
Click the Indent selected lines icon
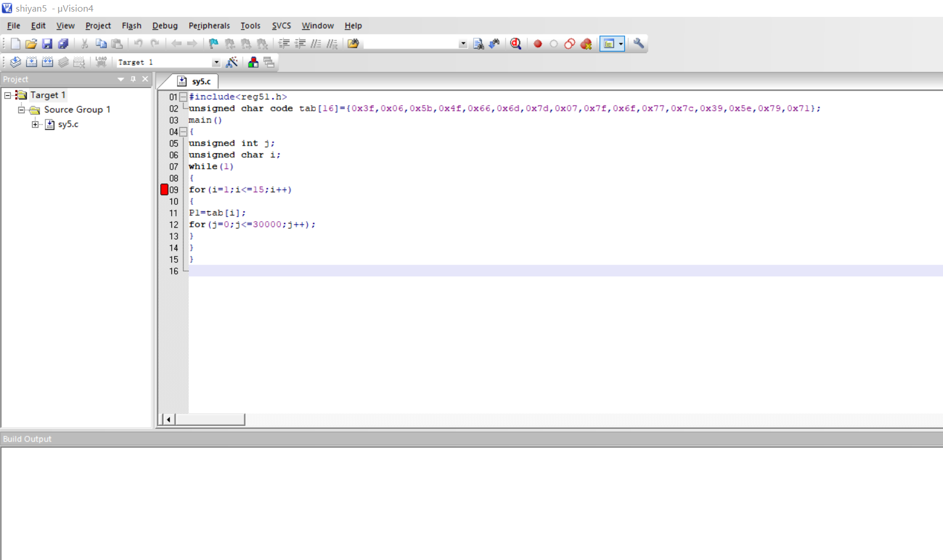pyautogui.click(x=283, y=44)
